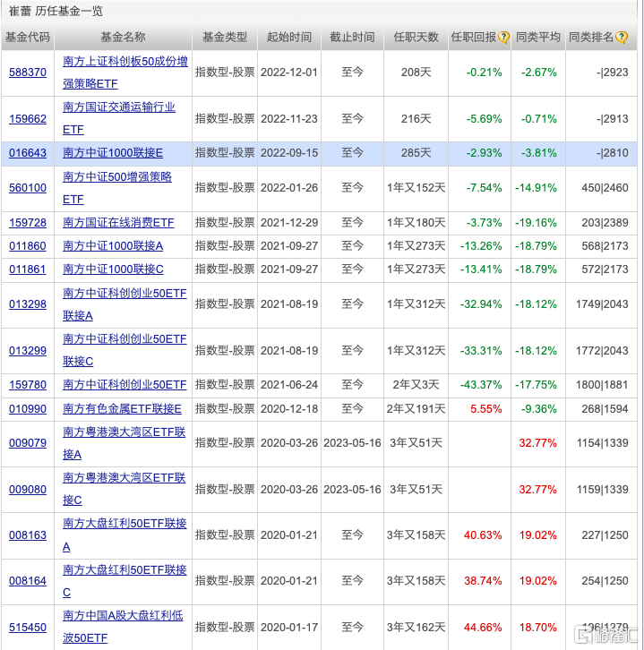
Task: Open fund code 016643 link
Action: pyautogui.click(x=28, y=153)
